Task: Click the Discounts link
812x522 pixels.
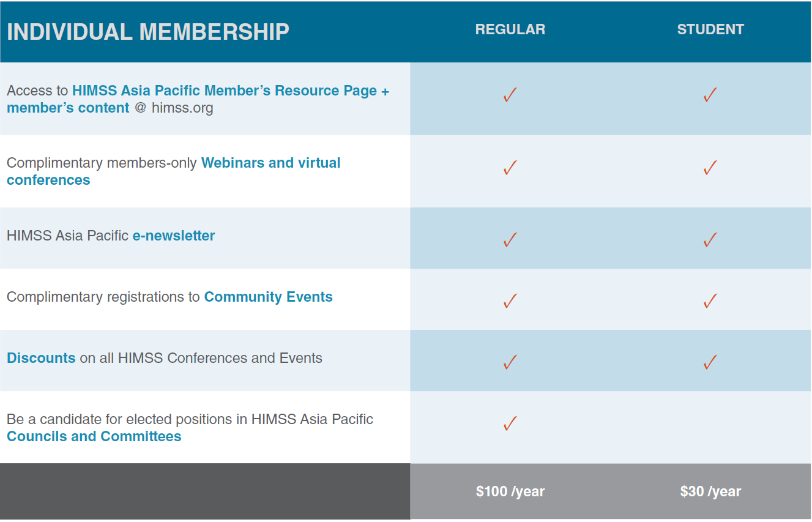Action: click(41, 359)
